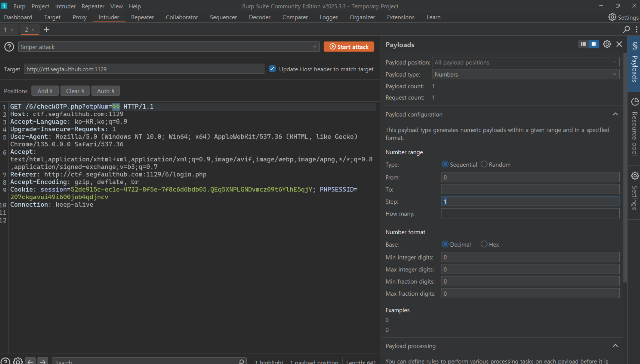Click the Clear § button
This screenshot has height=364, width=640.
pos(75,91)
